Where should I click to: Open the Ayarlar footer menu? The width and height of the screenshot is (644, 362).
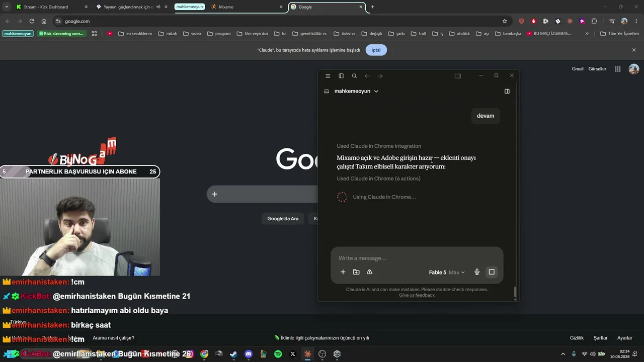coord(625,338)
